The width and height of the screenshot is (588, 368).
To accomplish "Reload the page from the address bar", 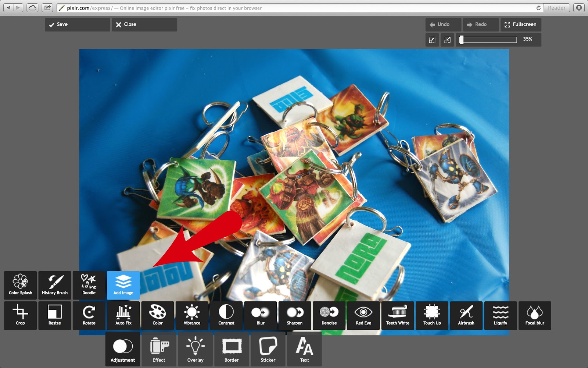I will 538,8.
